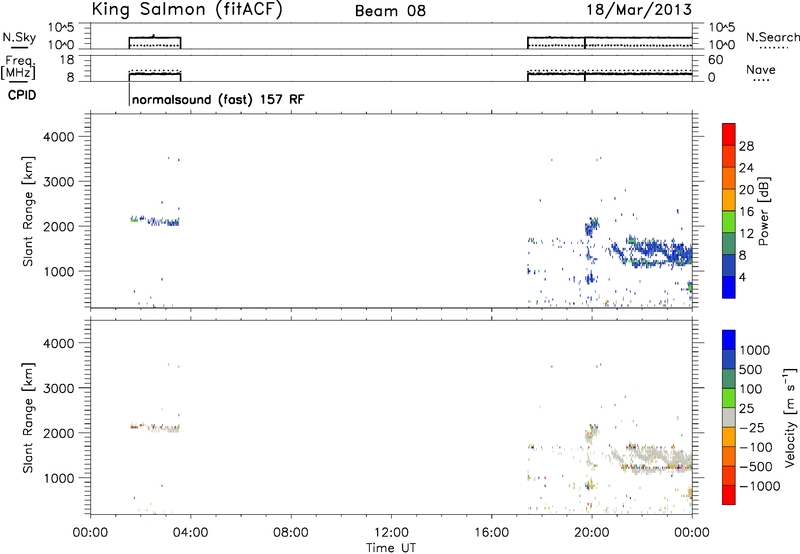Click the '24' label on Power color bar

(746, 168)
